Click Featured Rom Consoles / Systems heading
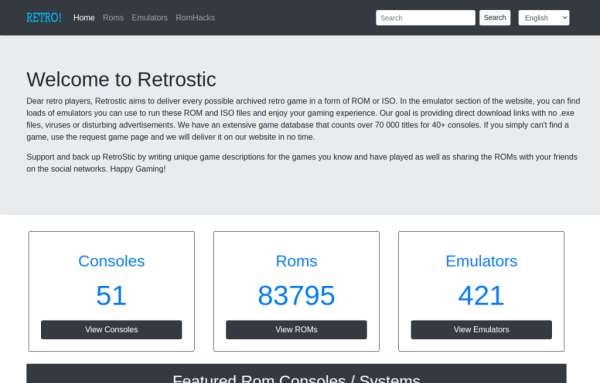Image resolution: width=600 pixels, height=383 pixels. click(x=296, y=378)
